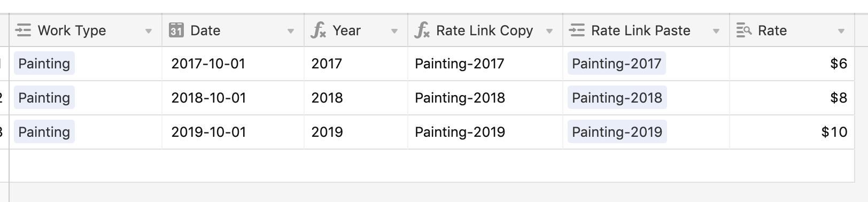868x202 pixels.
Task: Open the Work Type column dropdown arrow
Action: [x=149, y=32]
